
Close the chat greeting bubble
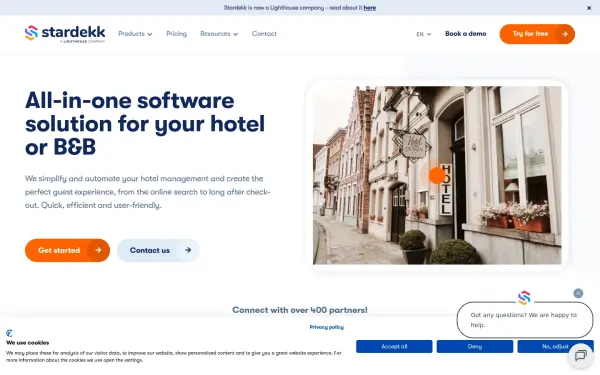(578, 293)
